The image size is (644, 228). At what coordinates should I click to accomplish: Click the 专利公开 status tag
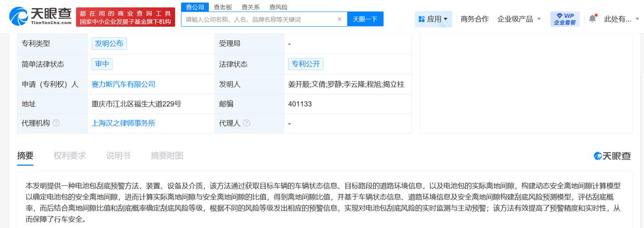click(306, 64)
